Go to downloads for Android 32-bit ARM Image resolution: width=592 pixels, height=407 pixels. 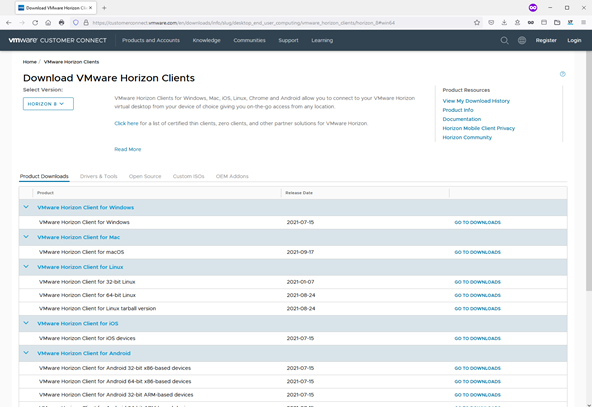point(478,395)
